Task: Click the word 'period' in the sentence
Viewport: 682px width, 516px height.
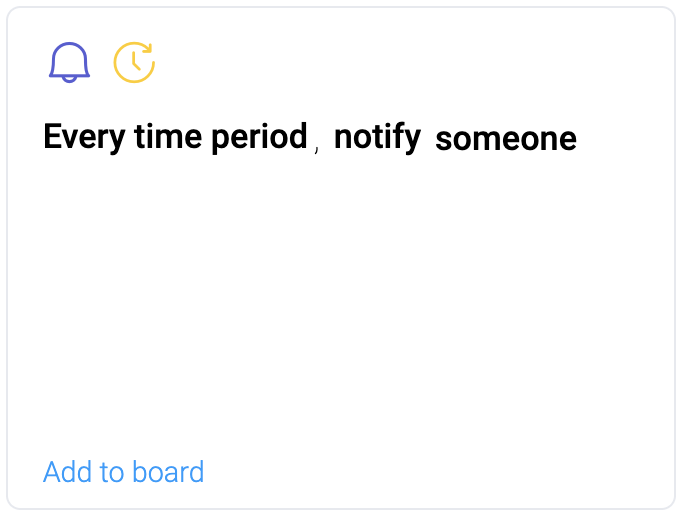Action: point(259,137)
